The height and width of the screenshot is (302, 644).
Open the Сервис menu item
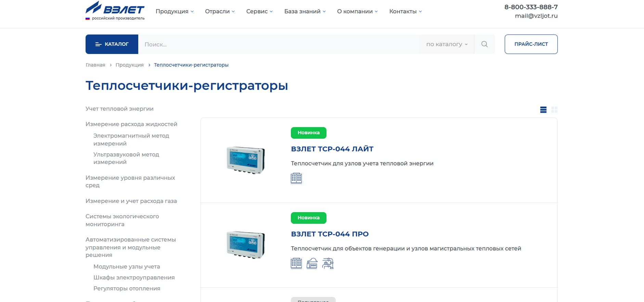tap(259, 11)
